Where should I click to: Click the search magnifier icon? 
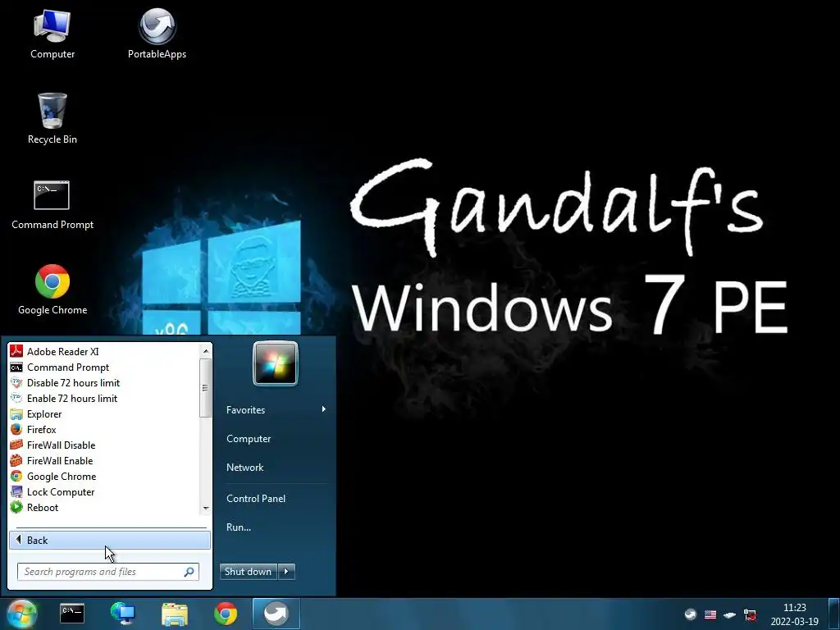[189, 572]
